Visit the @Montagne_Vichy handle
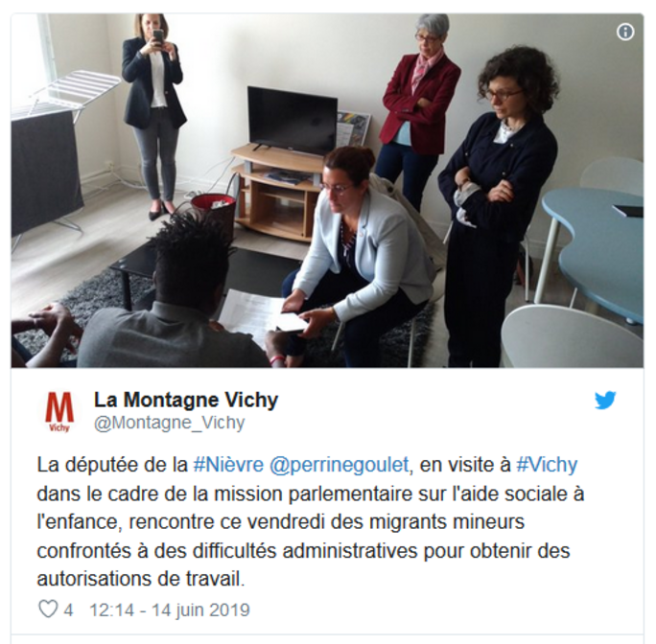The image size is (656, 644). (x=170, y=423)
